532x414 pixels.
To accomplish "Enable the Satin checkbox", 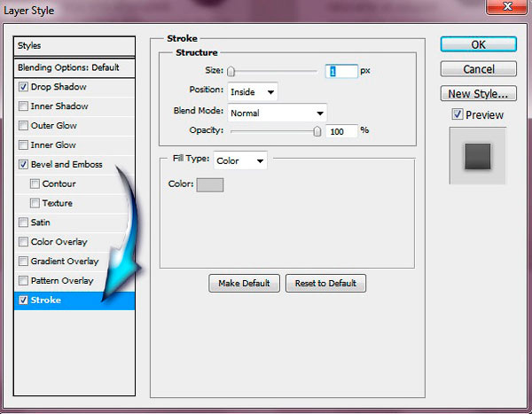I will tap(23, 223).
